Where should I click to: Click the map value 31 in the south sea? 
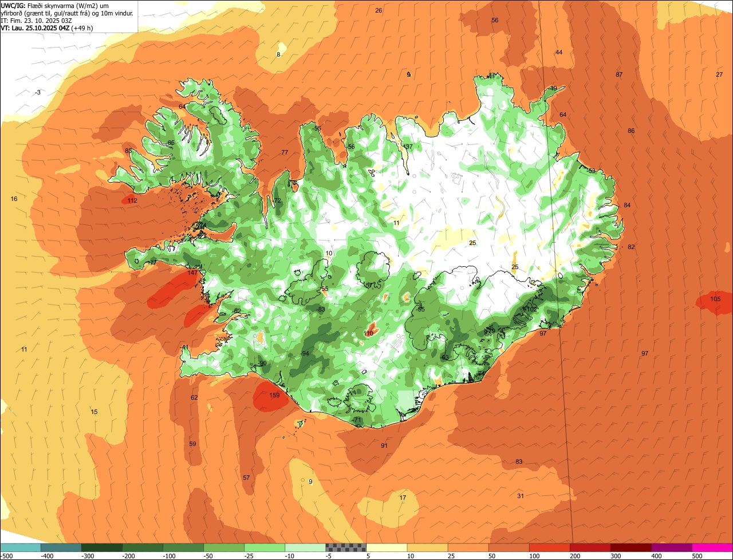click(521, 496)
